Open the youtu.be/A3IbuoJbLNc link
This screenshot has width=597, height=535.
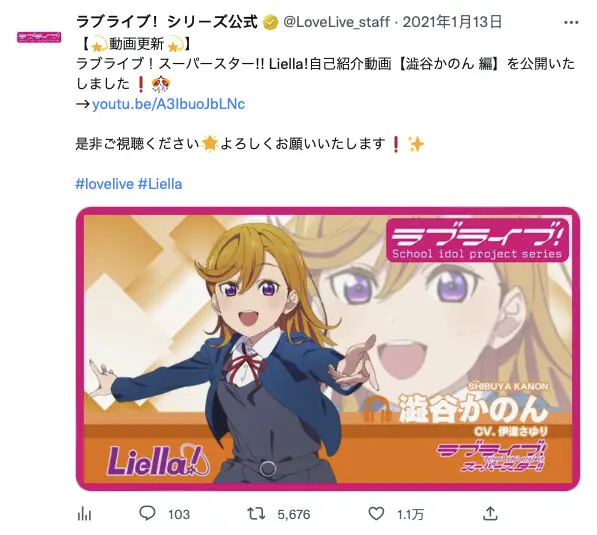pyautogui.click(x=168, y=104)
